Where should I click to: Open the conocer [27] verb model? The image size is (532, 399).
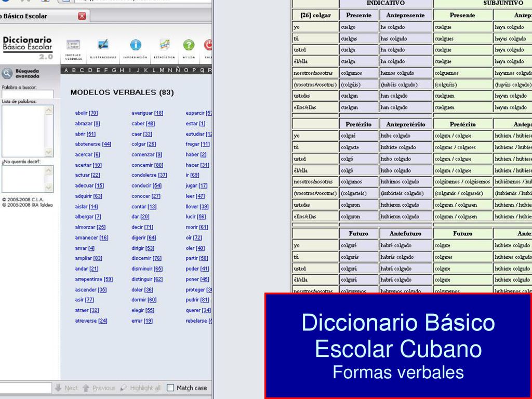point(146,196)
